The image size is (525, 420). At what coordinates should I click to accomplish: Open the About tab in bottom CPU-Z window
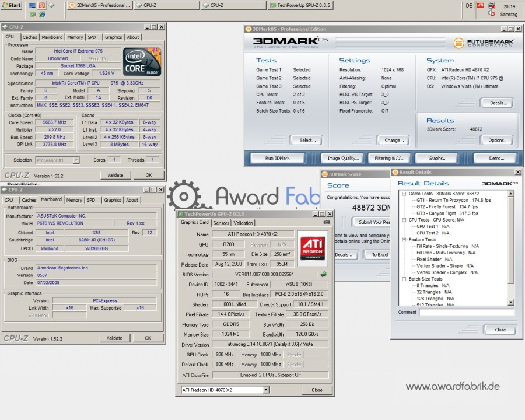(x=132, y=200)
